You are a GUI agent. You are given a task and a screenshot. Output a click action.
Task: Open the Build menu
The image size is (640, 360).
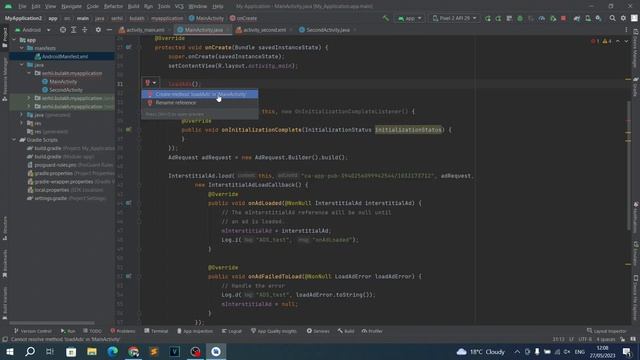133,6
